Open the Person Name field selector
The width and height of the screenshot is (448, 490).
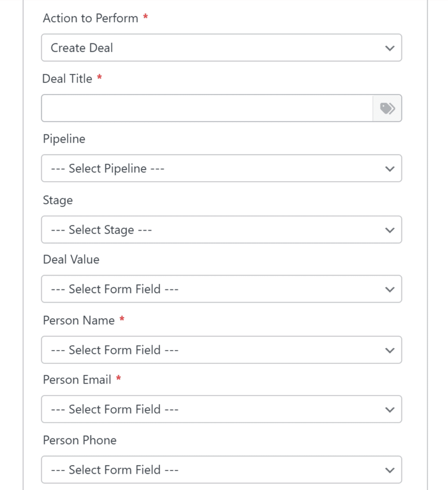(221, 350)
